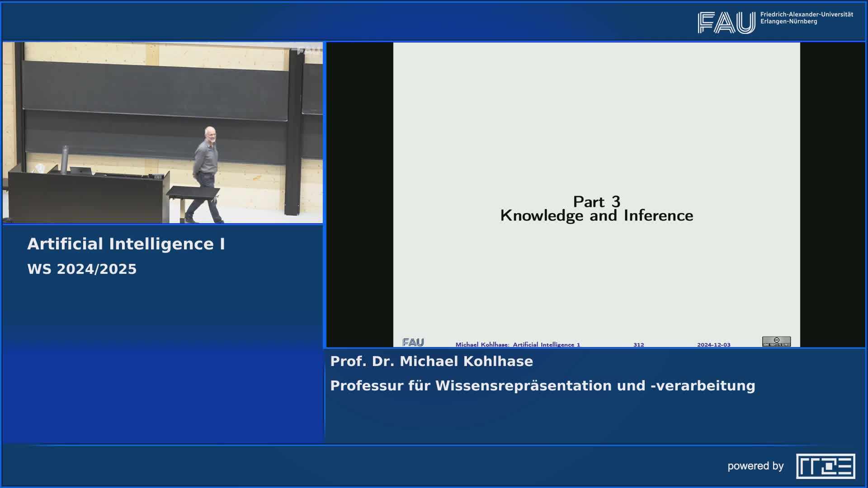Click the 'Prof. Dr. Michael Kohlhase' name
Screen dimensions: 868x488
431,361
